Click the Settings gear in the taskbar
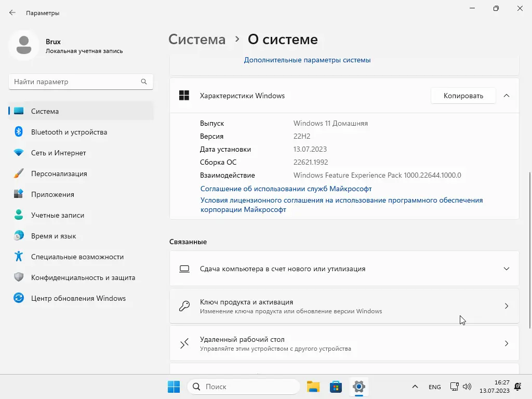This screenshot has width=532, height=399. tap(358, 387)
